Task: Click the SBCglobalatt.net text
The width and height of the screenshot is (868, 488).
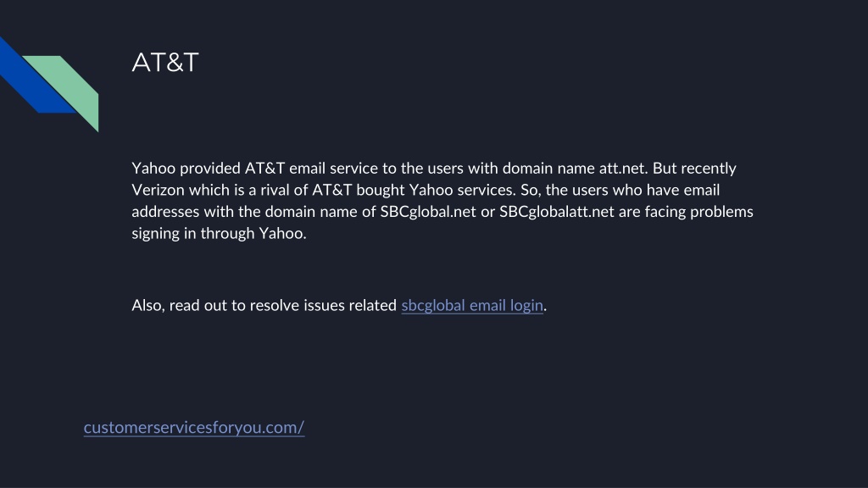Action: tap(556, 212)
